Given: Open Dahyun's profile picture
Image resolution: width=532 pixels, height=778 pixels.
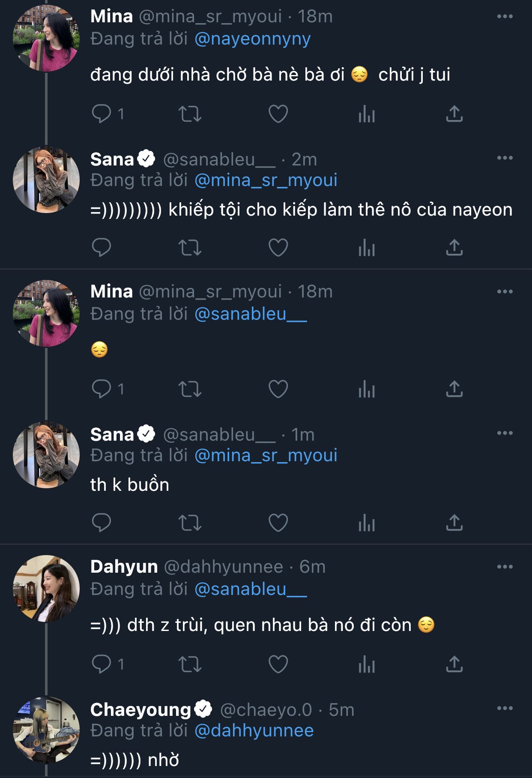Looking at the screenshot, I should click(x=46, y=589).
